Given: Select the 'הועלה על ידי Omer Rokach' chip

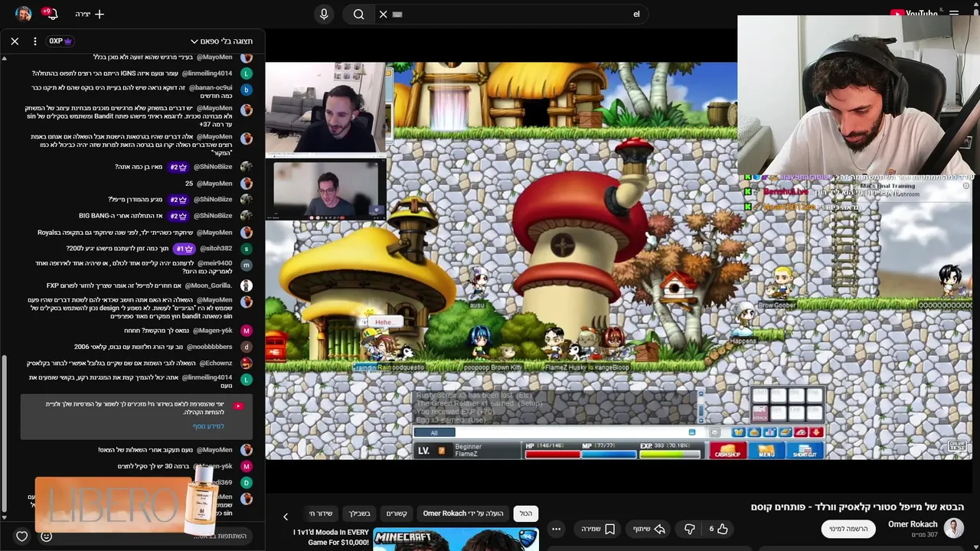Looking at the screenshot, I should (463, 514).
